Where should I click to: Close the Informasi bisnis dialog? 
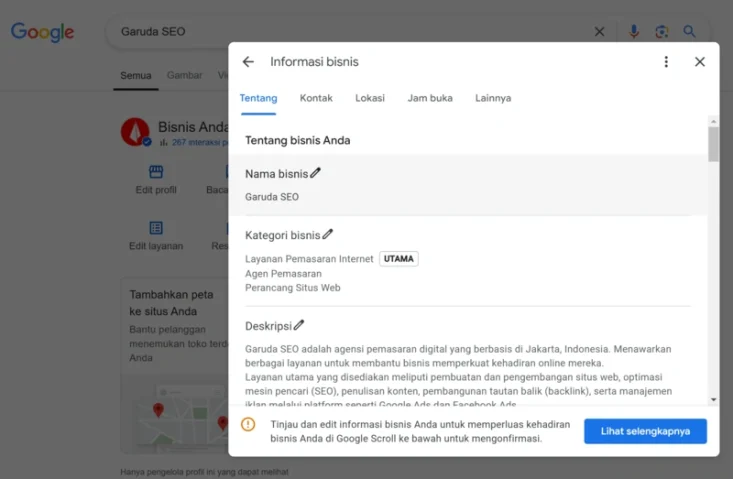click(x=700, y=62)
